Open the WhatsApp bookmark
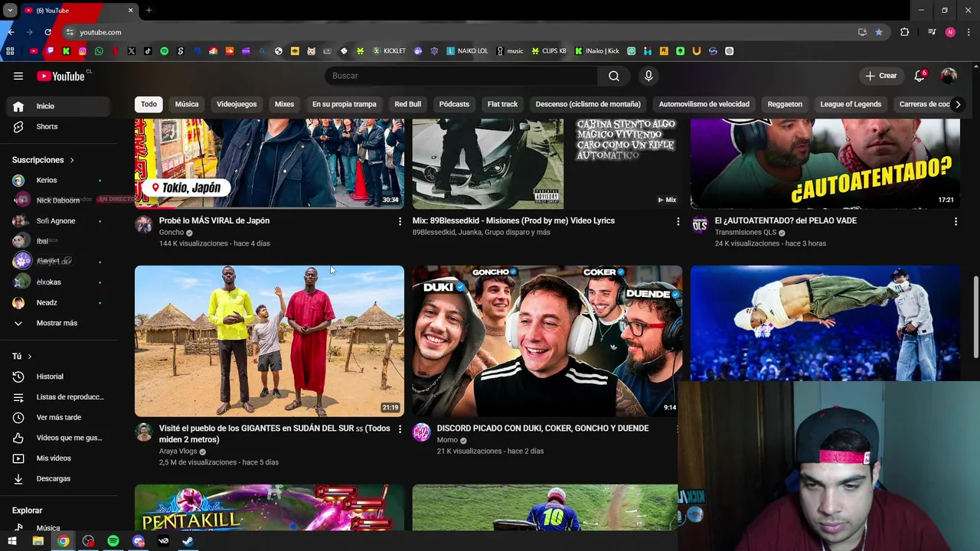Image resolution: width=980 pixels, height=551 pixels. [99, 51]
